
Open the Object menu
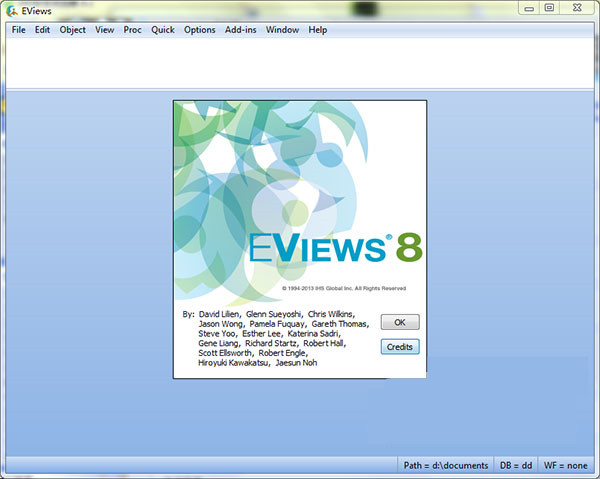point(72,30)
